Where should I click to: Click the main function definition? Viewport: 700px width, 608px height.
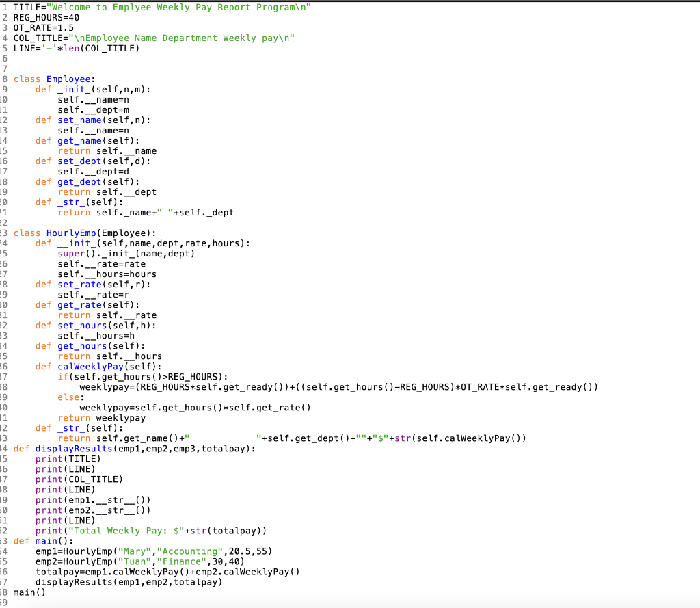click(x=49, y=540)
